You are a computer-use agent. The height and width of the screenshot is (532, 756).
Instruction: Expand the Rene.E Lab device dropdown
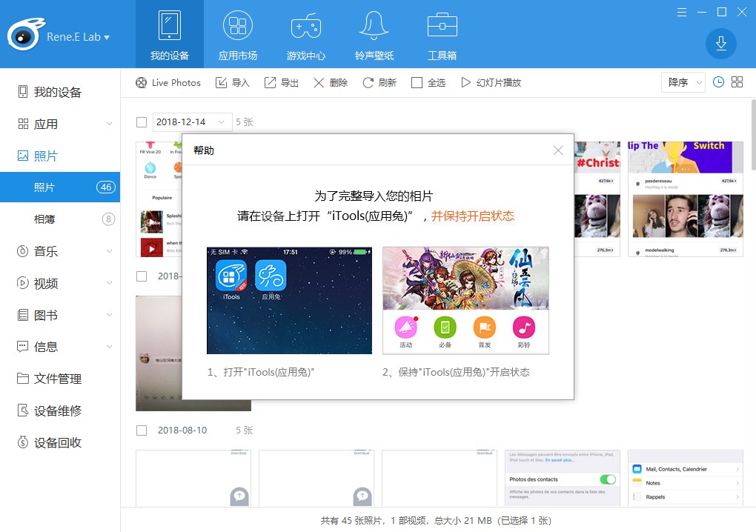tap(78, 36)
